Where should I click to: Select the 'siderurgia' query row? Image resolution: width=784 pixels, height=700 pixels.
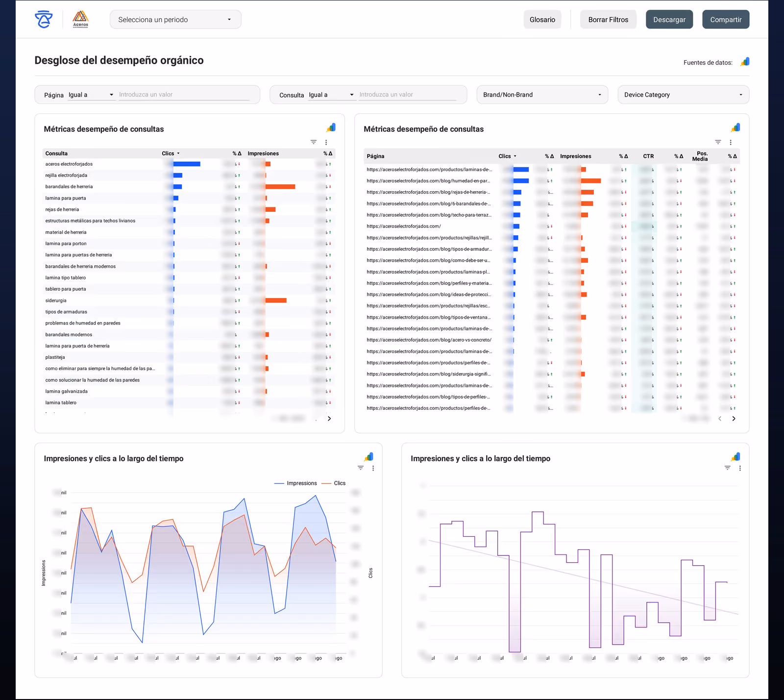[190, 300]
